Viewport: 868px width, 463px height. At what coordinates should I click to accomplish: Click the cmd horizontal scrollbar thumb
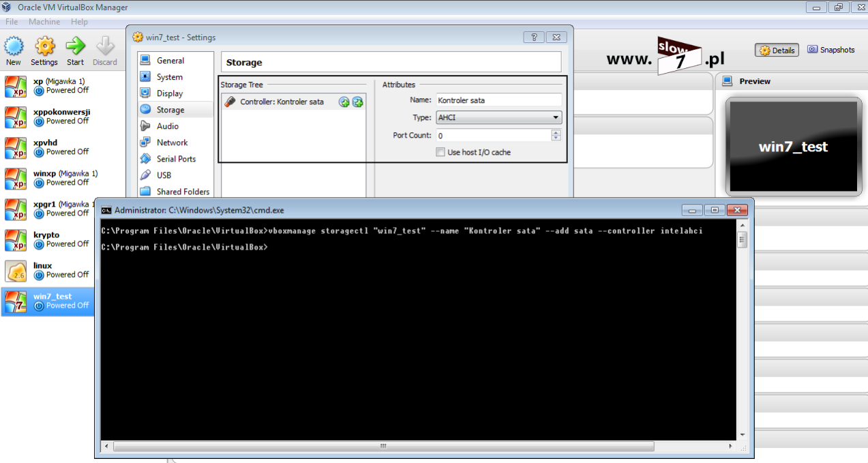(x=383, y=447)
